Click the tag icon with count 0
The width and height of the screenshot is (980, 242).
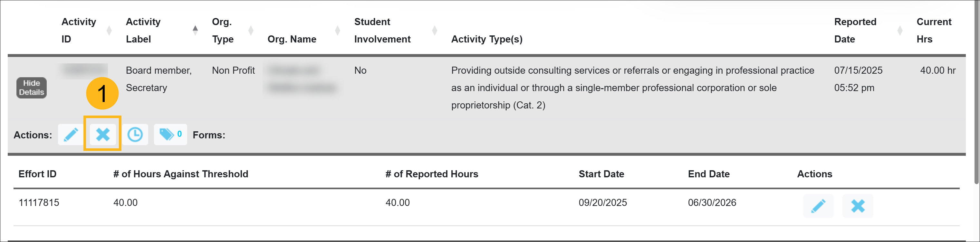point(170,135)
